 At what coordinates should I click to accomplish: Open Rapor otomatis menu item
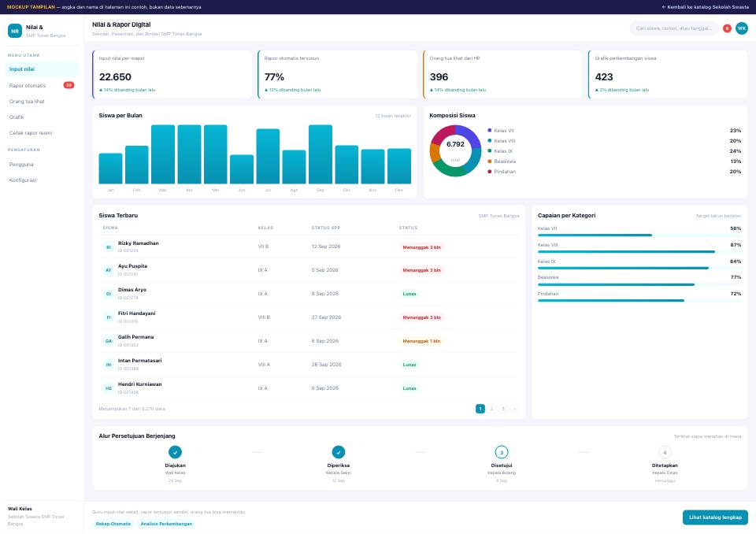click(x=42, y=85)
